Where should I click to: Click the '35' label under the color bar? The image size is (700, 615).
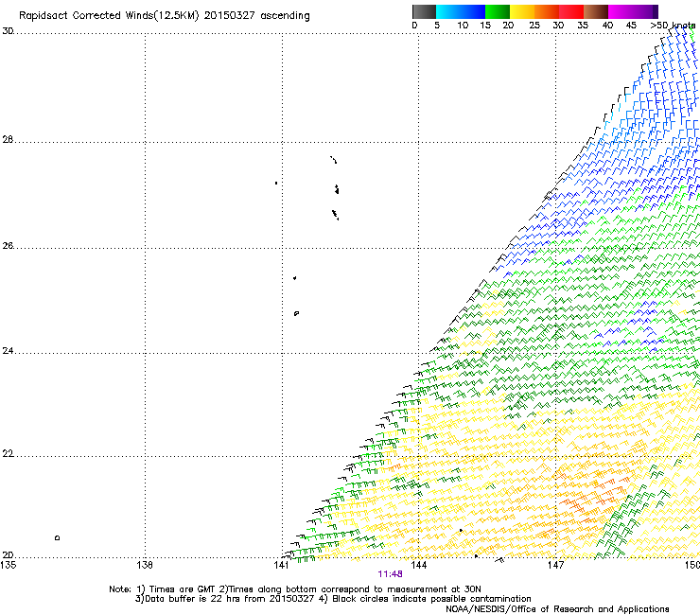pyautogui.click(x=583, y=26)
